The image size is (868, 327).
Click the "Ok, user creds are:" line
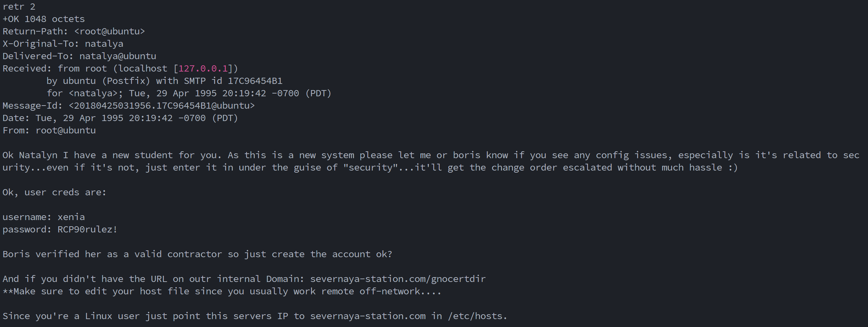54,192
